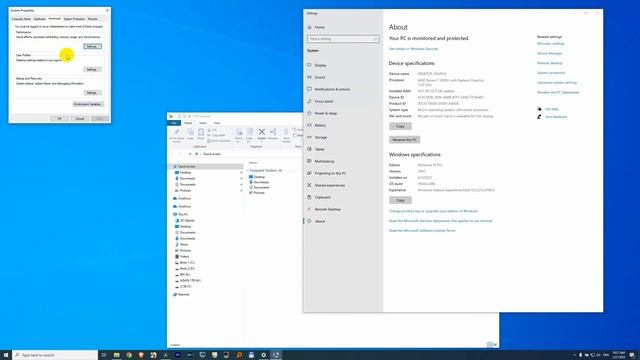Open Multitasking in the Settings sidebar

[x=324, y=161]
